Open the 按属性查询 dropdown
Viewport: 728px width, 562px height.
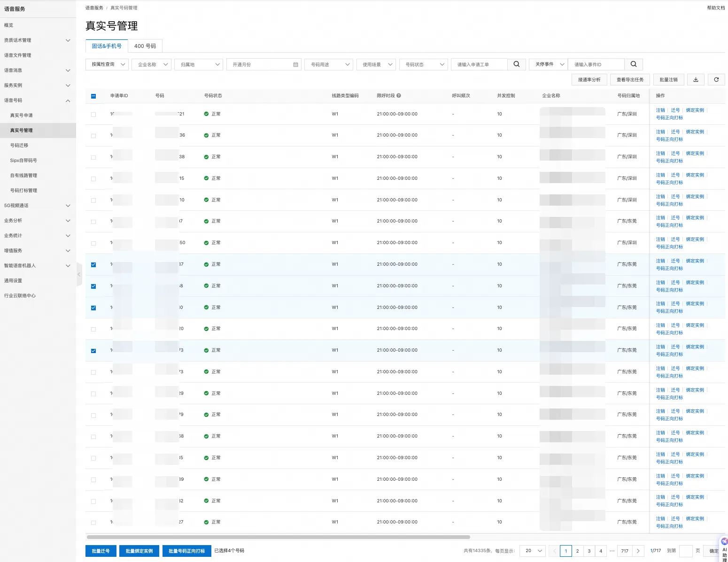pyautogui.click(x=107, y=64)
